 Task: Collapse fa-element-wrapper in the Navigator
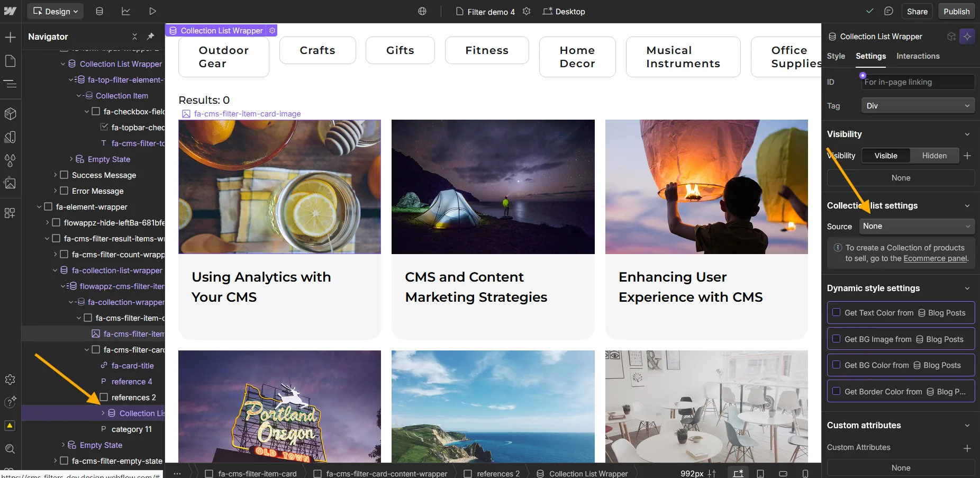click(x=39, y=206)
